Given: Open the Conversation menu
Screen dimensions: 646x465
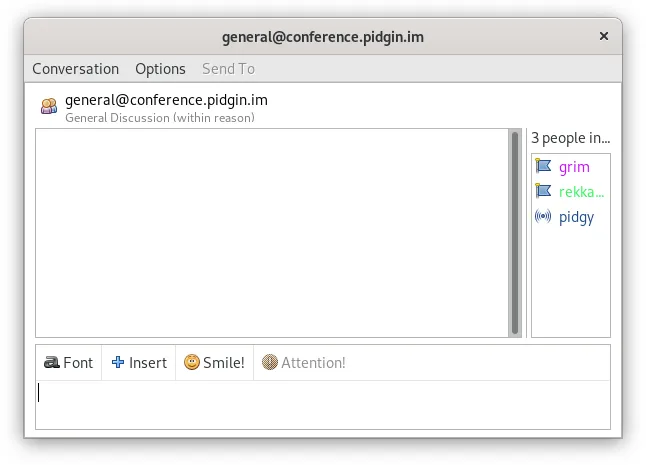Looking at the screenshot, I should pos(76,69).
